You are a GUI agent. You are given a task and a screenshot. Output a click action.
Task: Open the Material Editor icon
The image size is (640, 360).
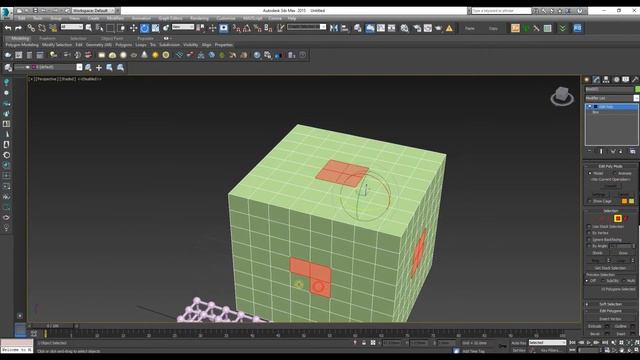[x=404, y=28]
